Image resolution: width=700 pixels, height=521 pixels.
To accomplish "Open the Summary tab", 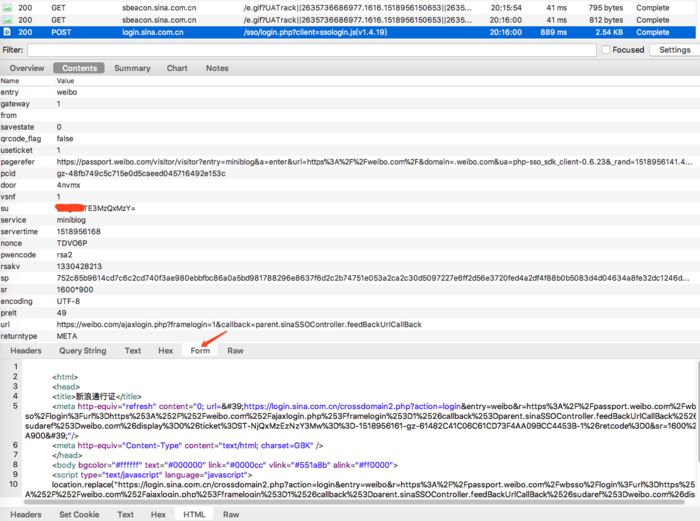I will click(132, 68).
